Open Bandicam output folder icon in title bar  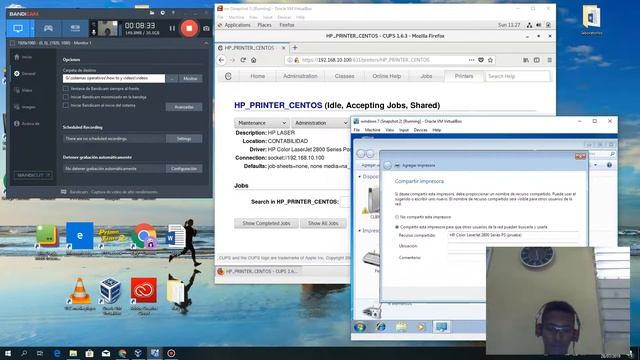[152, 13]
